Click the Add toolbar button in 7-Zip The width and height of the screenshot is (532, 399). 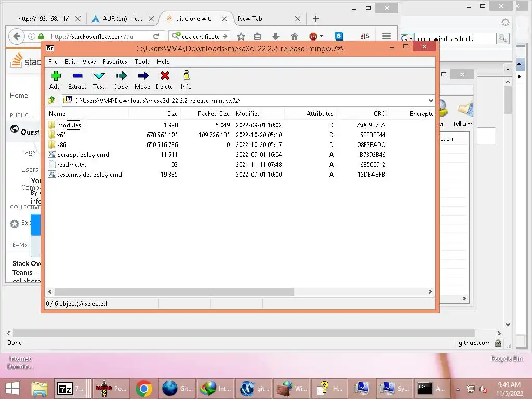[55, 81]
